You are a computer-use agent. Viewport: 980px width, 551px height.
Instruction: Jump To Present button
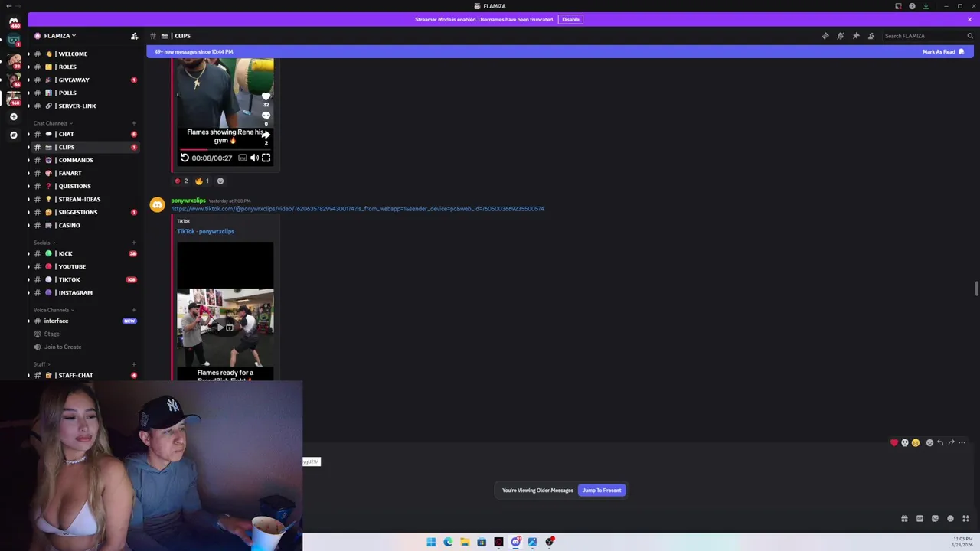[602, 491]
